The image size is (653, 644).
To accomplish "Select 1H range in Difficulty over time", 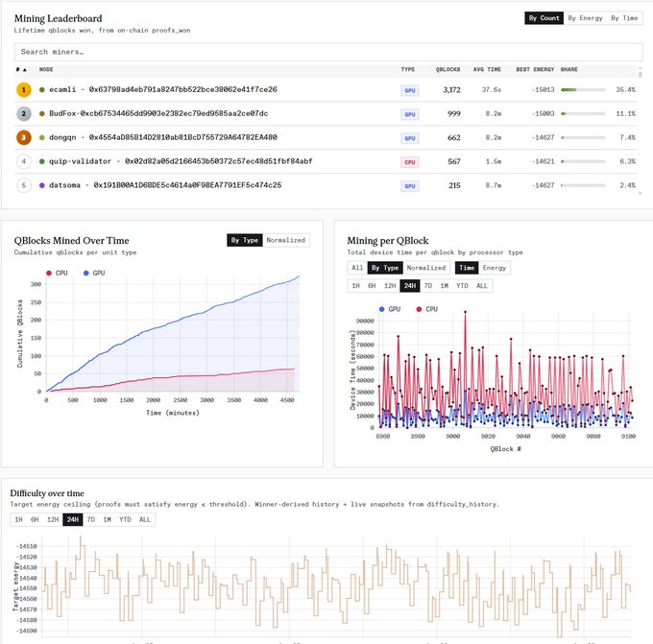I will [x=19, y=519].
